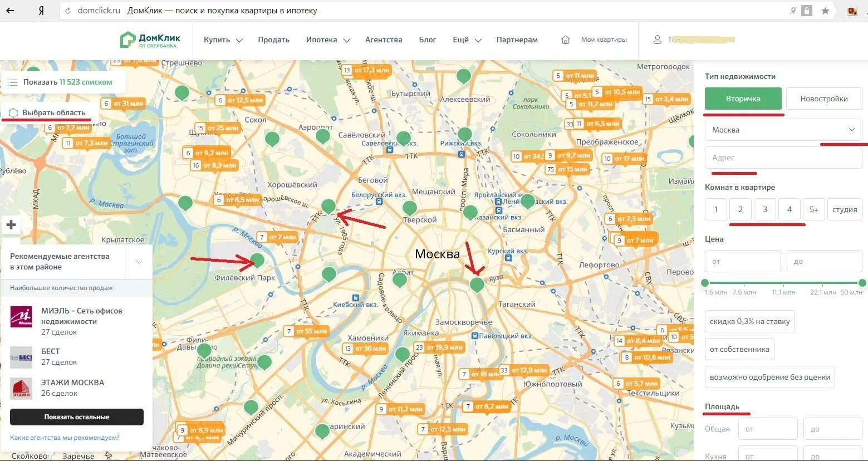
Task: Expand the Купить menu
Action: click(x=223, y=40)
